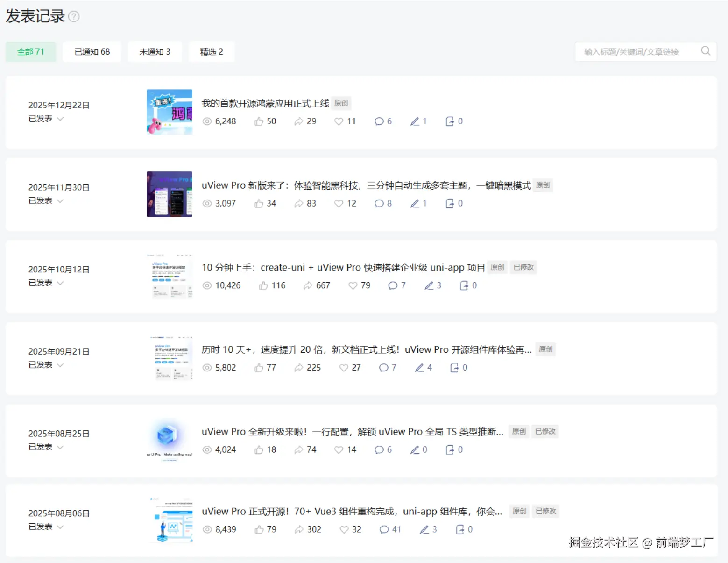Switch to the 已通知 68 tab

coord(92,51)
